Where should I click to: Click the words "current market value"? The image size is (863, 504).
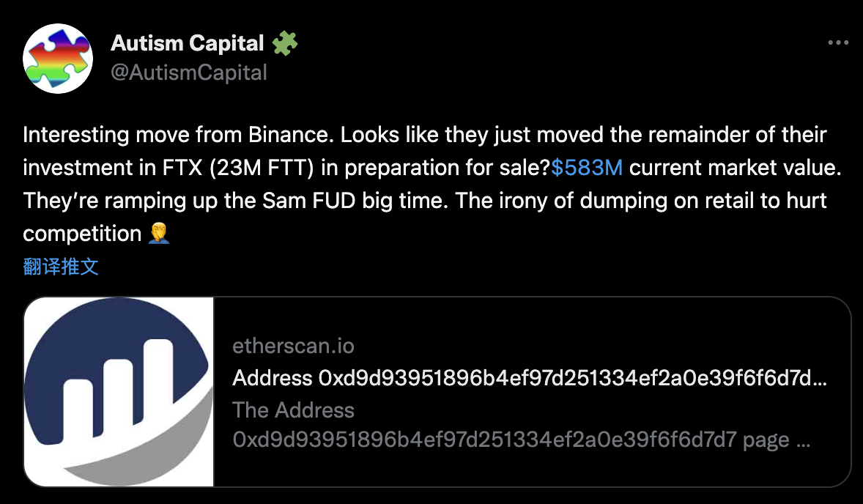[x=735, y=168]
